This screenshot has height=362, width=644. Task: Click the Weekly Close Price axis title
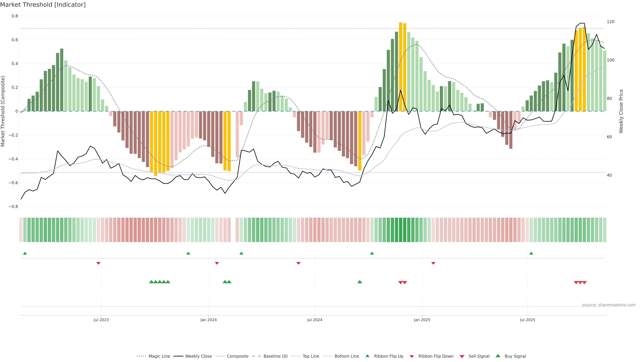[x=621, y=111]
